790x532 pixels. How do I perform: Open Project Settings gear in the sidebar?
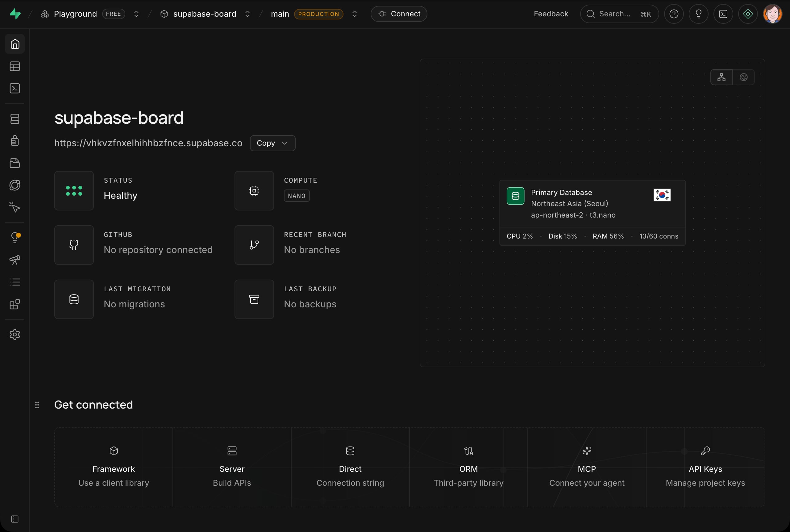[x=15, y=335]
